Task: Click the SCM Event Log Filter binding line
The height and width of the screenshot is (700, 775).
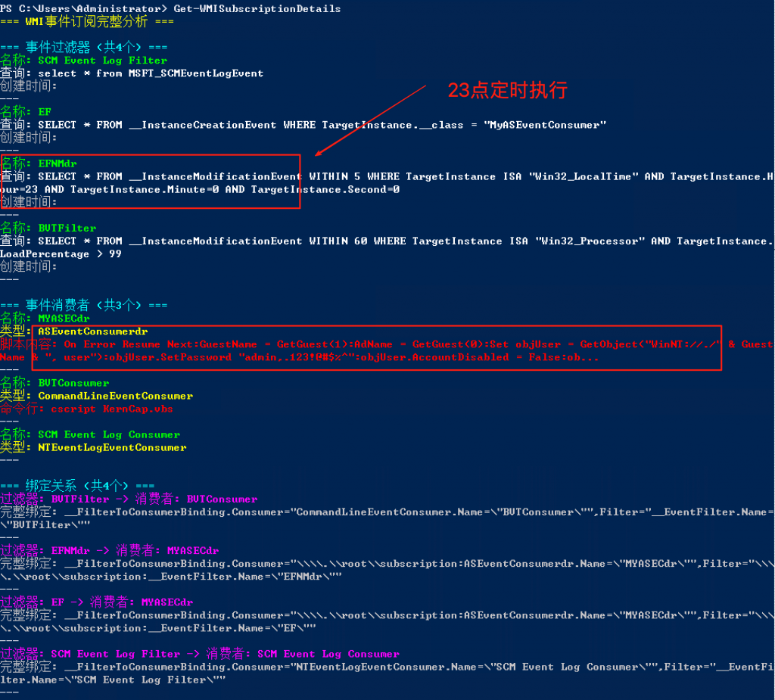Action: coord(200,654)
